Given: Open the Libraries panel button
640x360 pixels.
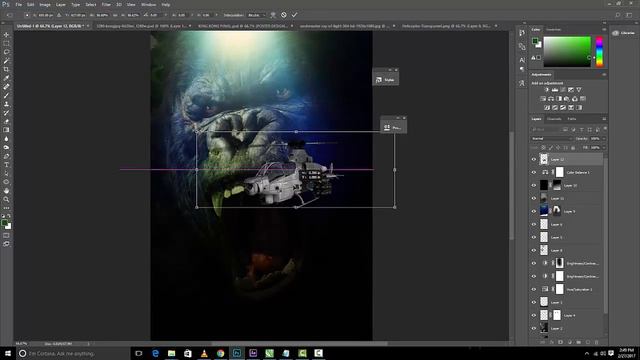Looking at the screenshot, I should (x=624, y=33).
